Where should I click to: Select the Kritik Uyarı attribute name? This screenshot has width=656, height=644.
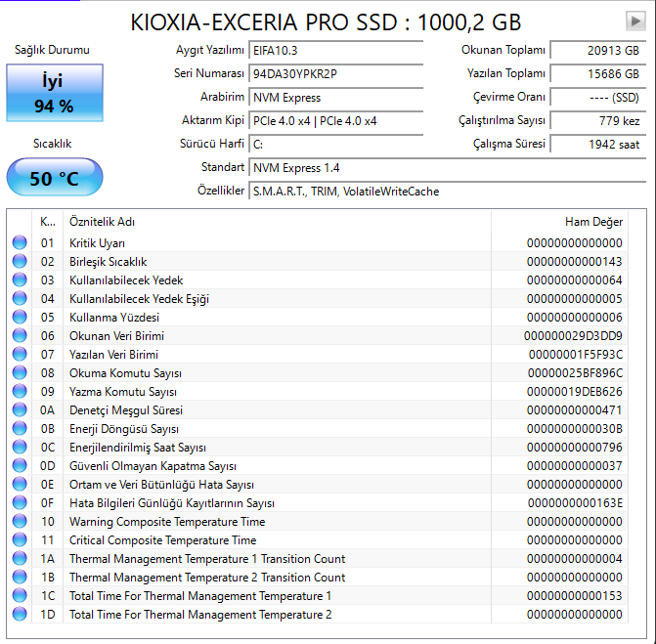click(x=97, y=243)
